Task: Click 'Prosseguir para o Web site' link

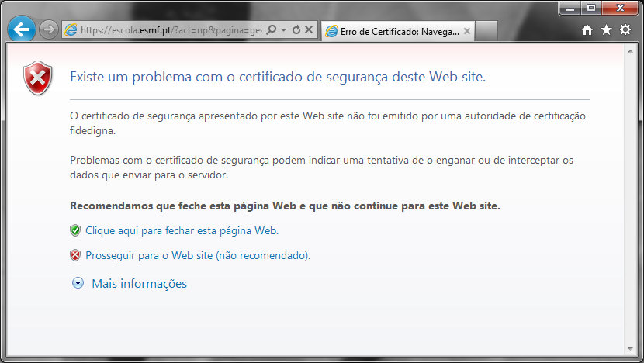Action: pos(198,255)
